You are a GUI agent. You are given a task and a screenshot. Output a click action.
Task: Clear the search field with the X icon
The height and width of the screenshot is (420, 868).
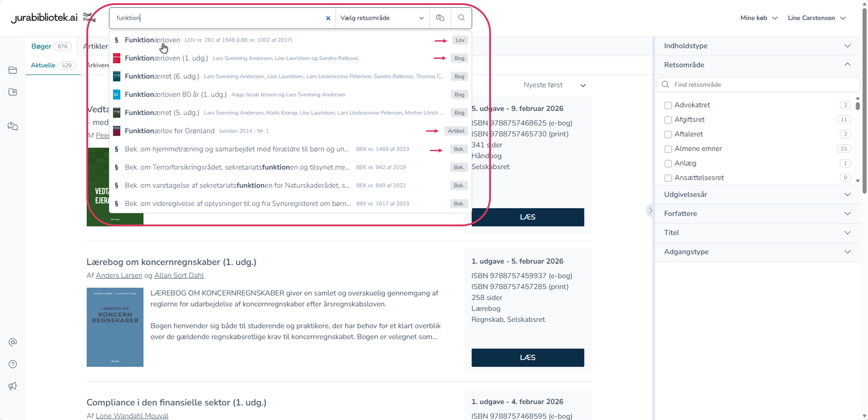(x=328, y=19)
